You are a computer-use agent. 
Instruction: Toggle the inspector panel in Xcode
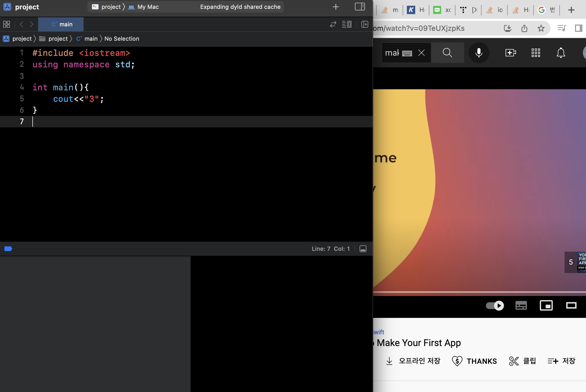pyautogui.click(x=360, y=7)
